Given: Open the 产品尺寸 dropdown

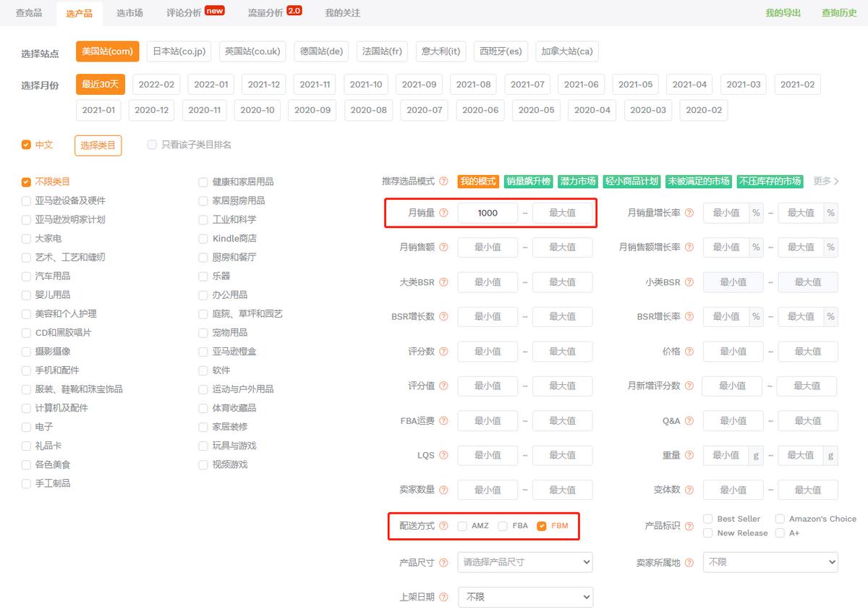Looking at the screenshot, I should tap(524, 562).
